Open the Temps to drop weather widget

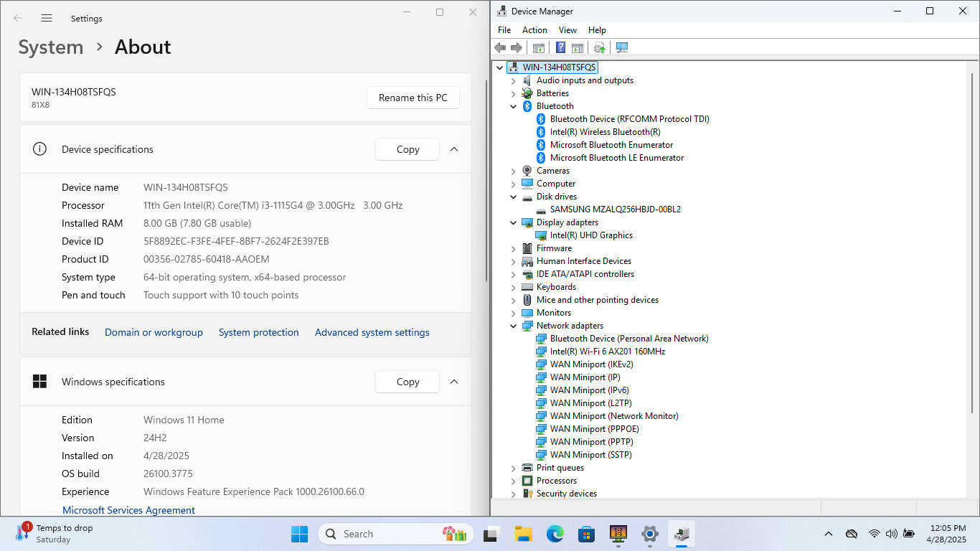coord(55,534)
